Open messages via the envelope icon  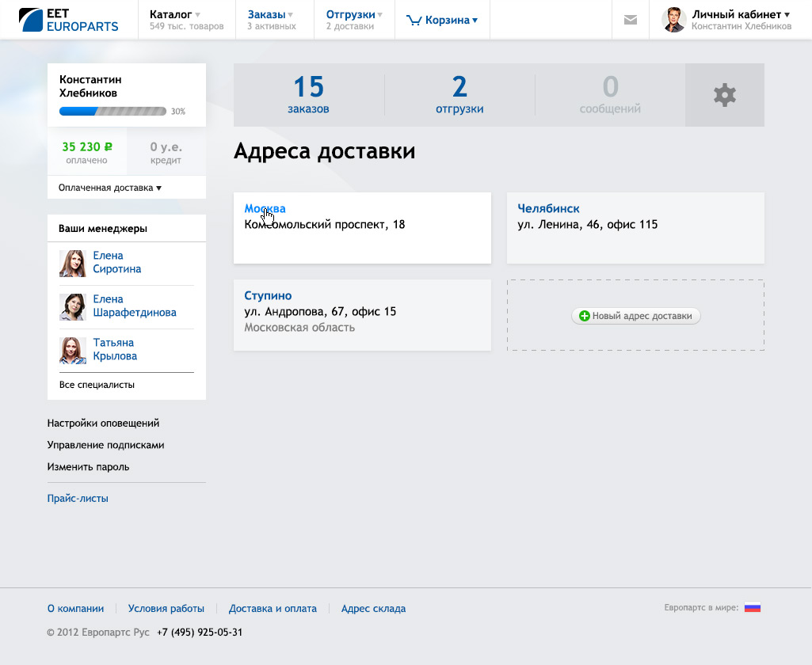pos(631,20)
